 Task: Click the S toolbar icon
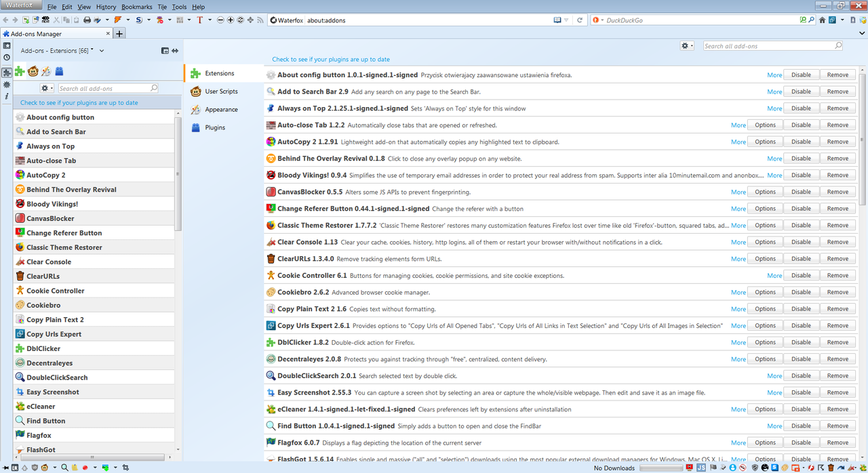138,20
